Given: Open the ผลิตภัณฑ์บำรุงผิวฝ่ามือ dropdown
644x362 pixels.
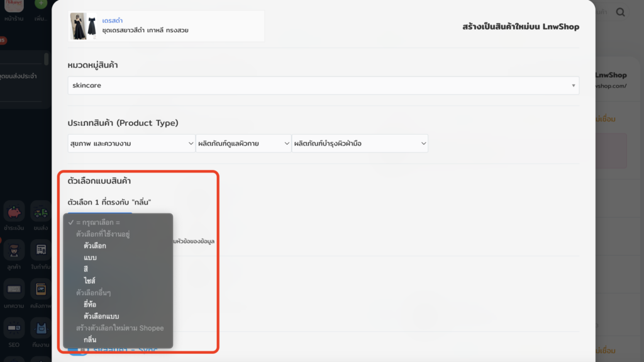Looking at the screenshot, I should [x=359, y=144].
